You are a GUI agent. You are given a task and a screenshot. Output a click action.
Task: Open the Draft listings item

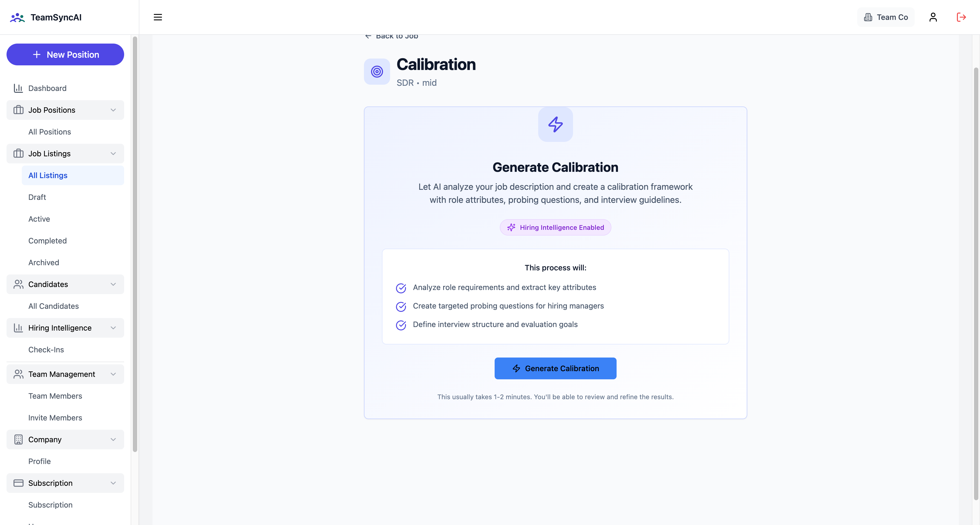(37, 197)
